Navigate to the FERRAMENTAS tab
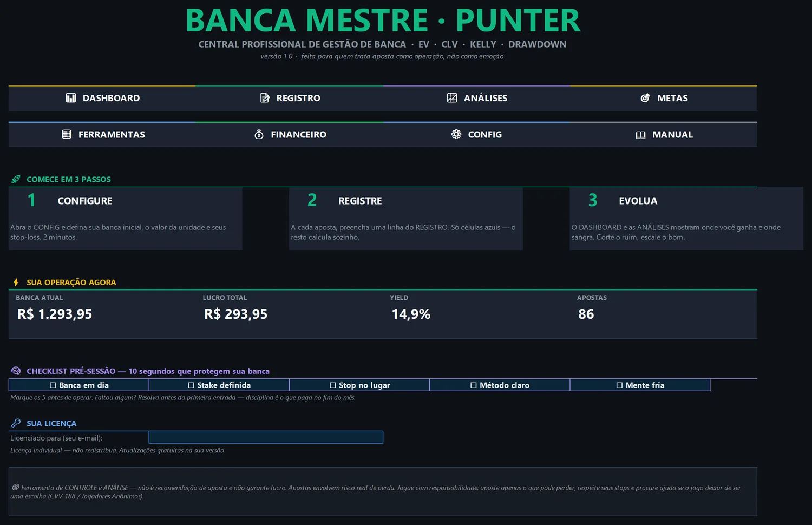The width and height of the screenshot is (812, 525). [102, 134]
